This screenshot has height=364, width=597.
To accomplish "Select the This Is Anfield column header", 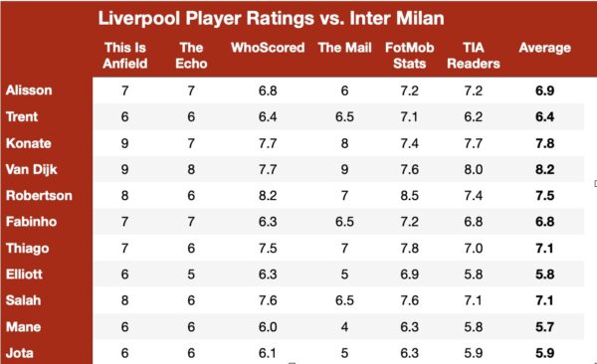I will [125, 56].
